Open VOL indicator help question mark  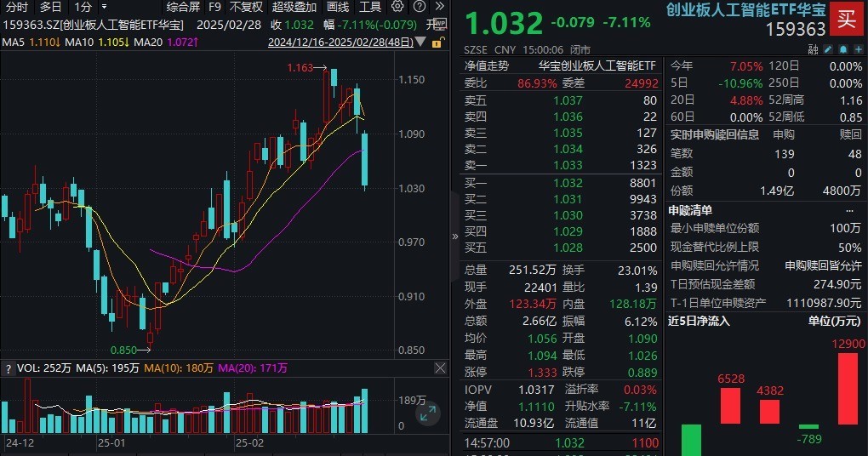coord(9,368)
